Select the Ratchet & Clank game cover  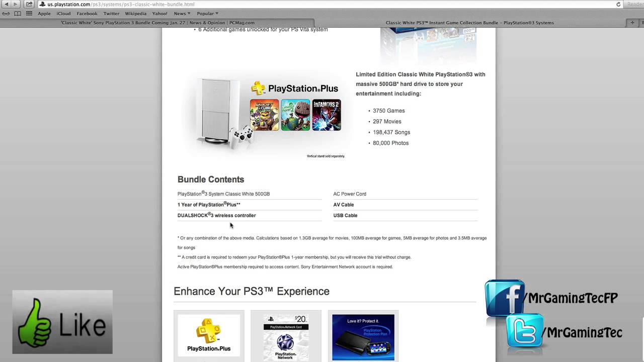(x=265, y=115)
